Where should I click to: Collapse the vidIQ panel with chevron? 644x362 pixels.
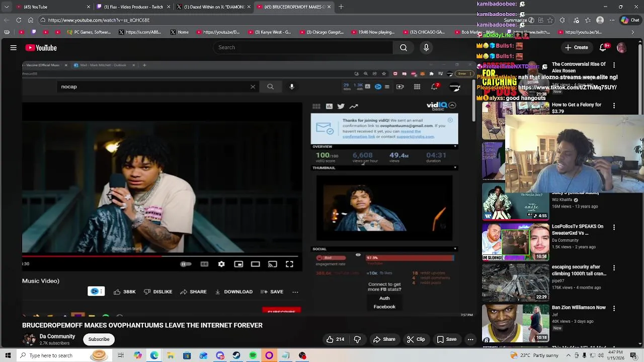(452, 105)
